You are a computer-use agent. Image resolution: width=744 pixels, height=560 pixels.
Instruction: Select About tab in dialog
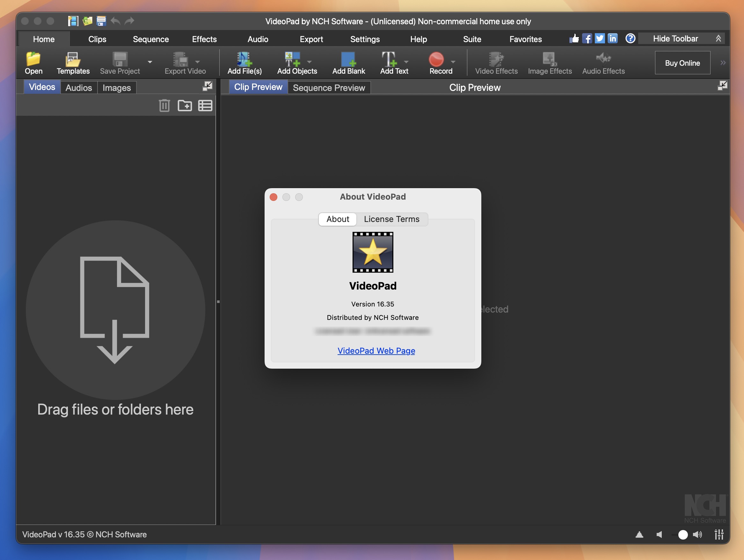(x=338, y=219)
